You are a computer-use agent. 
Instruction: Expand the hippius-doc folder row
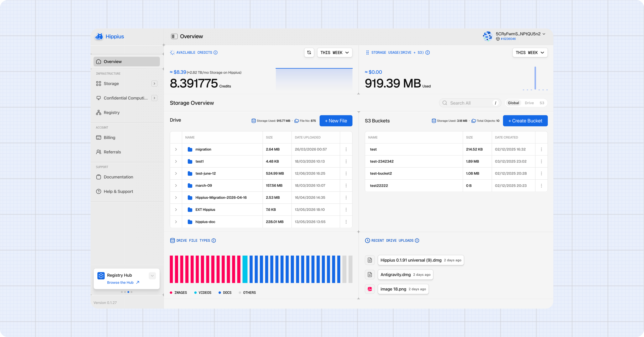coord(176,222)
